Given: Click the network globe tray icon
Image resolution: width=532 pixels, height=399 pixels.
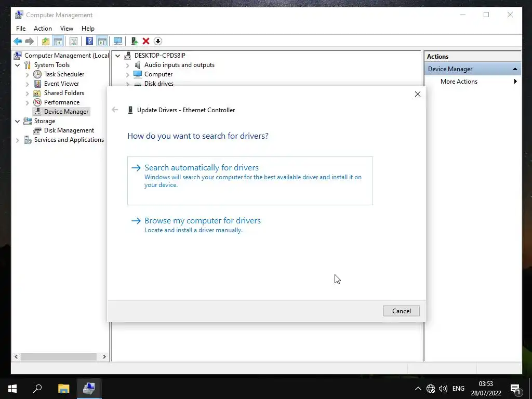Looking at the screenshot, I should [x=431, y=389].
